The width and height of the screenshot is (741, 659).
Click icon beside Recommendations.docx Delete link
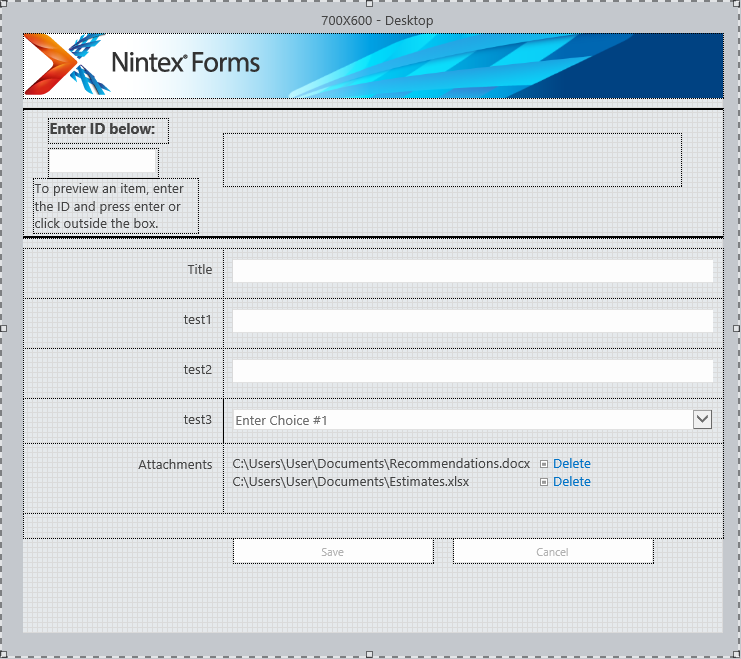coord(544,464)
